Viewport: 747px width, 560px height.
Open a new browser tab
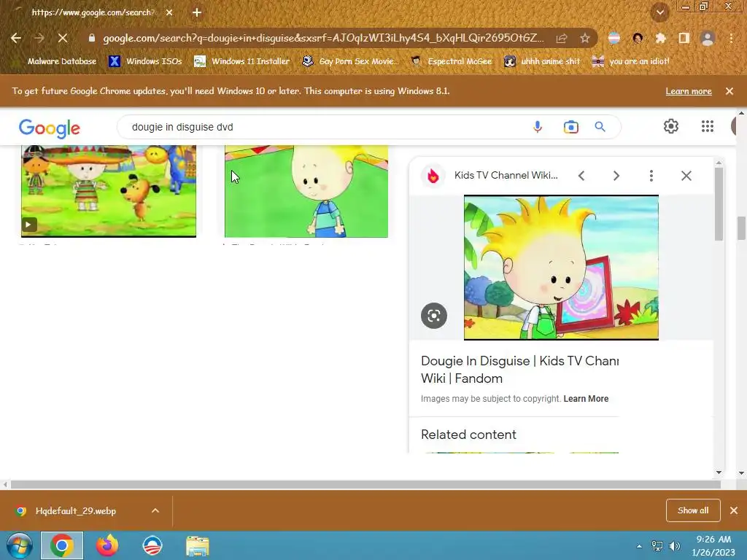(197, 12)
